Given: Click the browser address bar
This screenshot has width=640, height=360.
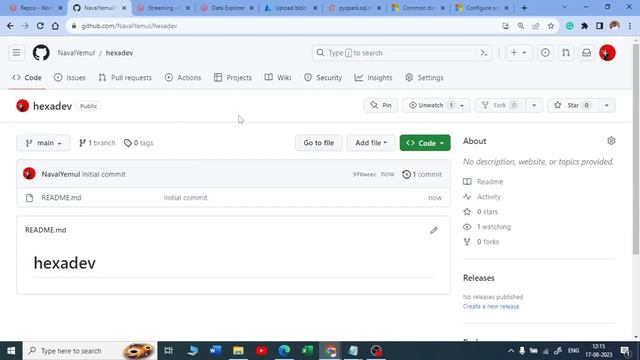Looking at the screenshot, I should coord(286,26).
